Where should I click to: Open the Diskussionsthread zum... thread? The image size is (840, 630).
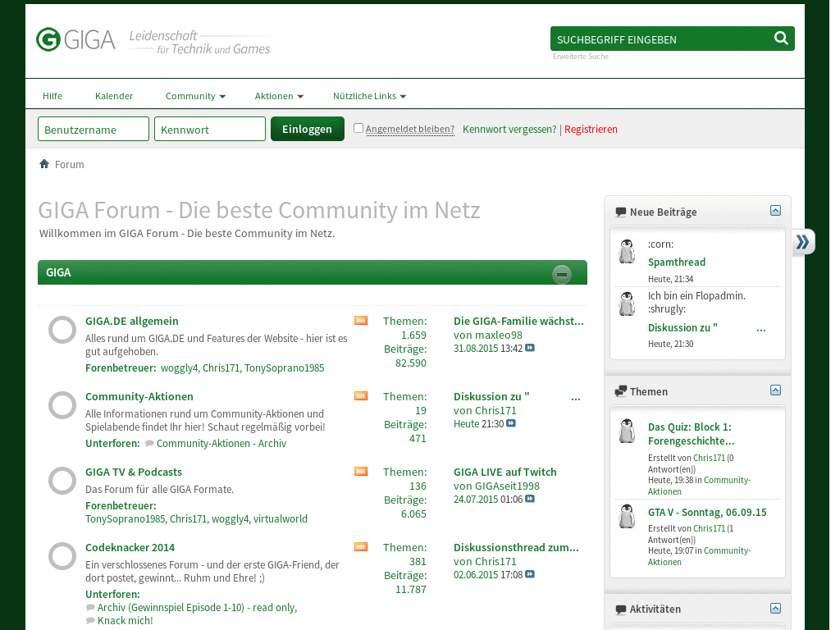517,547
